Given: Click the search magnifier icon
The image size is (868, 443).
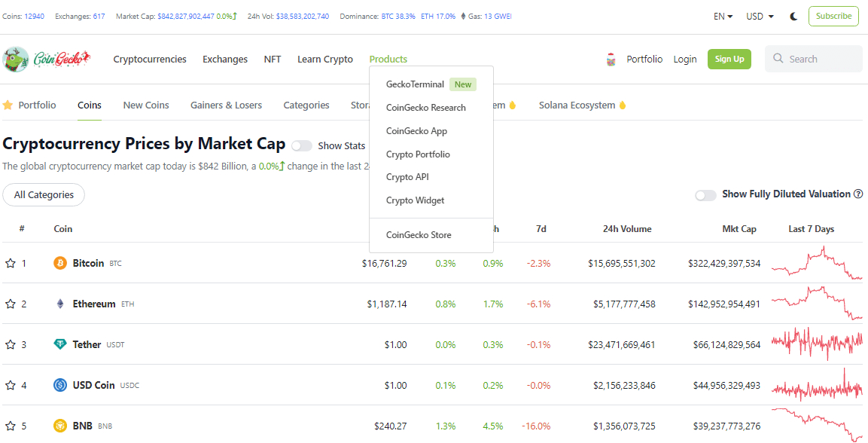Looking at the screenshot, I should tap(778, 59).
